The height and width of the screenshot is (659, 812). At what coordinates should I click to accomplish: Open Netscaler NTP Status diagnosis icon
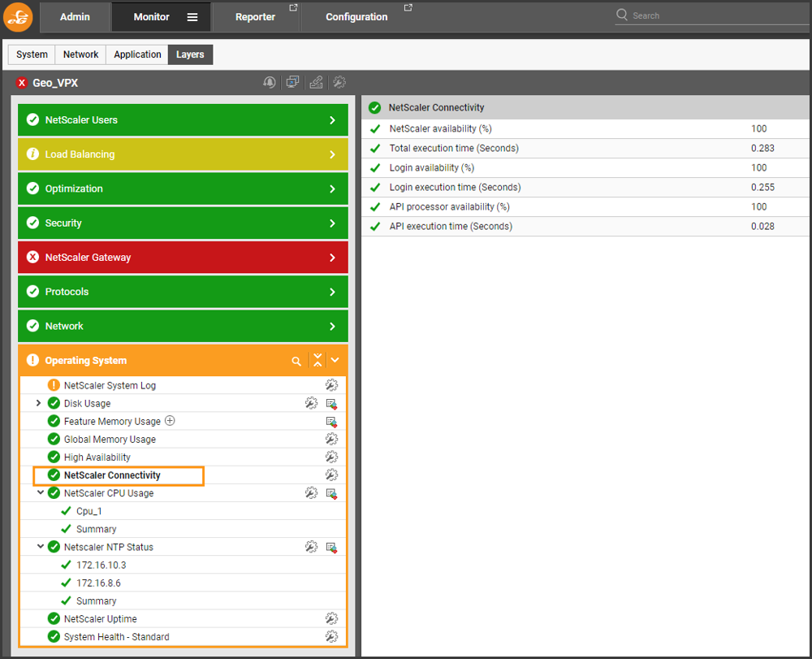331,547
